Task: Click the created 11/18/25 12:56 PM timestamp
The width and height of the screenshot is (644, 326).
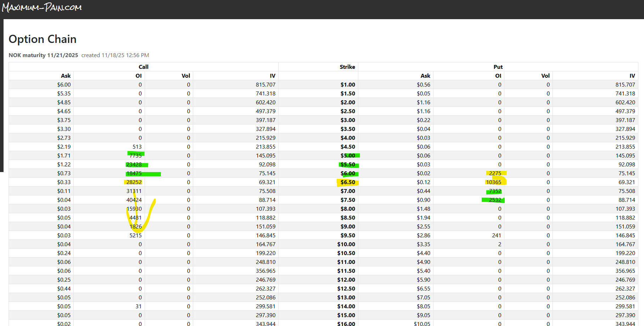Action: click(115, 55)
